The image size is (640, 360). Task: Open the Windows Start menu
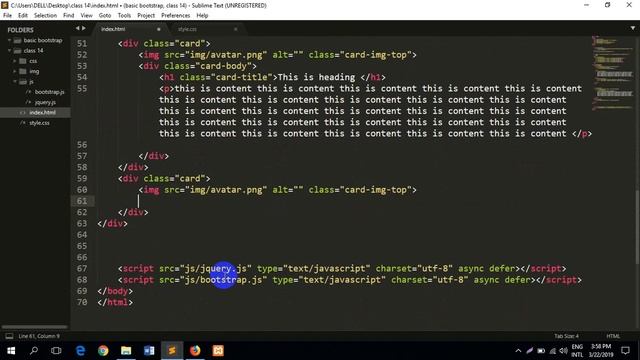[x=11, y=351]
